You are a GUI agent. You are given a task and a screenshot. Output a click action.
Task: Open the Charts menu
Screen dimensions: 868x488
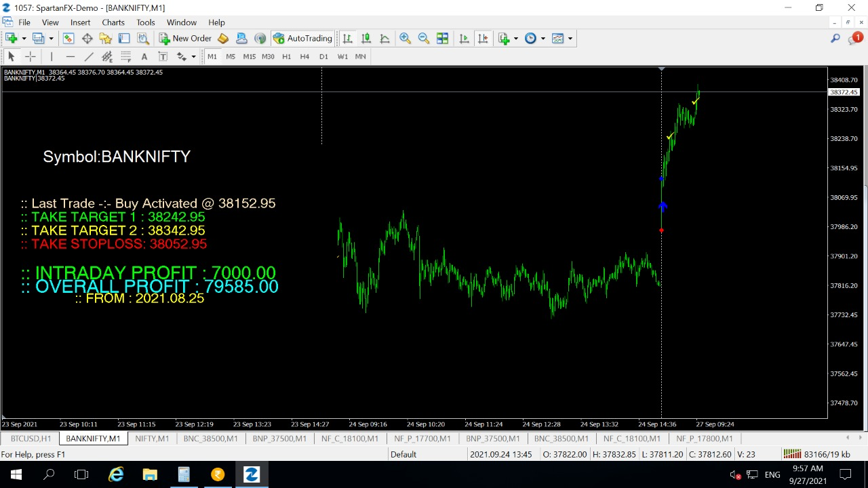click(x=113, y=22)
